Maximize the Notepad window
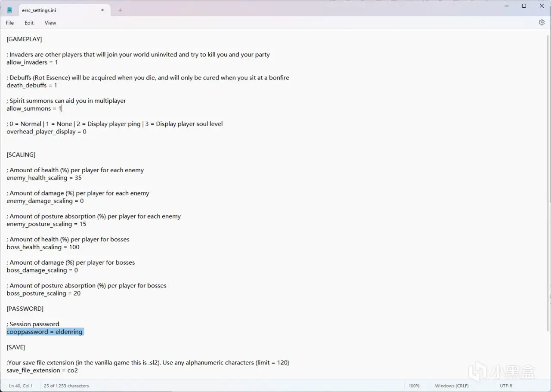551x392 pixels. click(x=524, y=6)
